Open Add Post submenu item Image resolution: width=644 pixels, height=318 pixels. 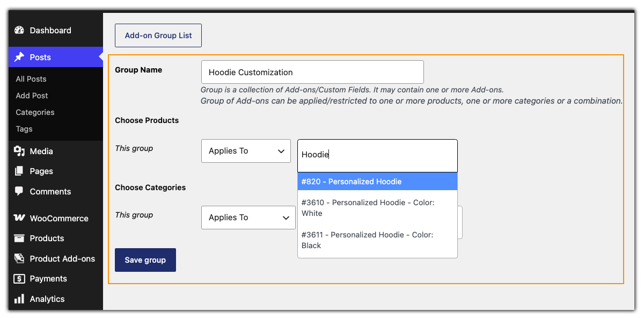(x=32, y=96)
